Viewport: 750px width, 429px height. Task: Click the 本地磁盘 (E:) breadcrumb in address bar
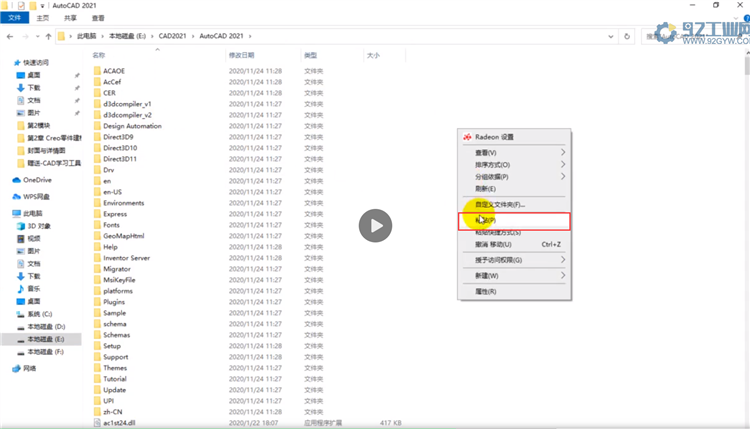(x=127, y=36)
